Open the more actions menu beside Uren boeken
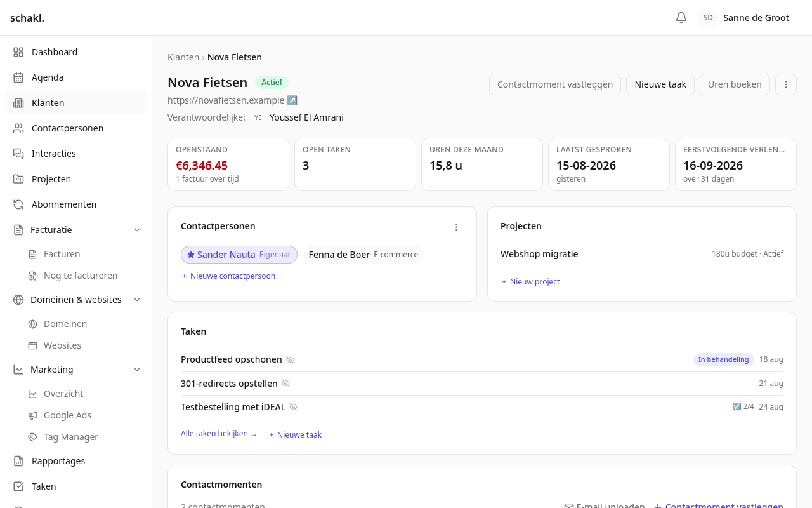Image resolution: width=812 pixels, height=508 pixels. pos(786,84)
